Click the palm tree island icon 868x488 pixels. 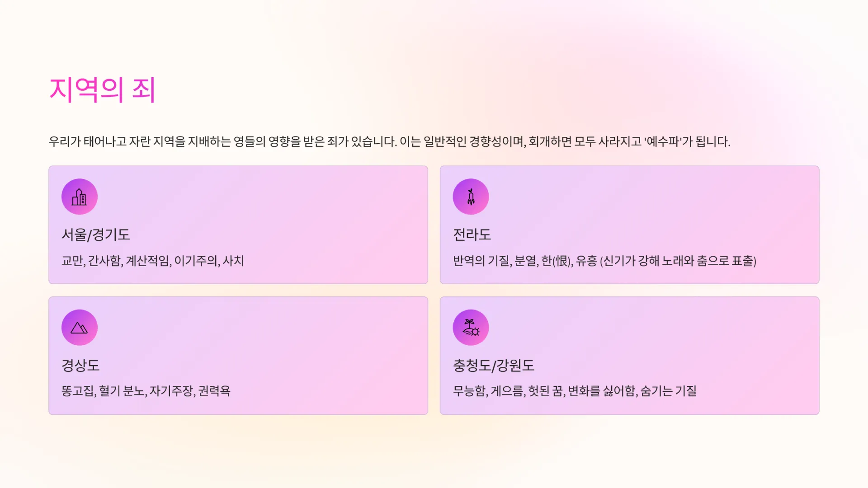coord(471,328)
